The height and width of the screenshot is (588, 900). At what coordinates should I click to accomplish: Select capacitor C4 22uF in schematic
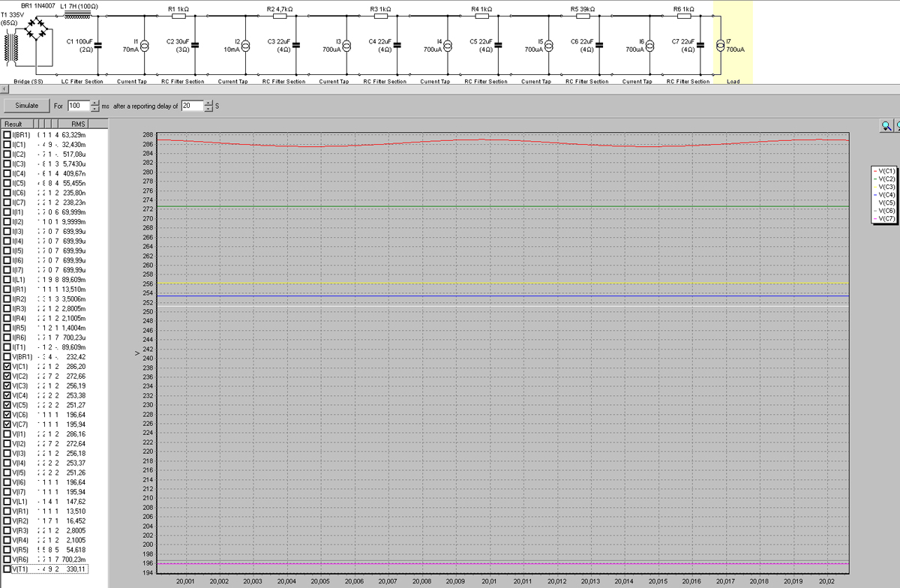point(398,45)
